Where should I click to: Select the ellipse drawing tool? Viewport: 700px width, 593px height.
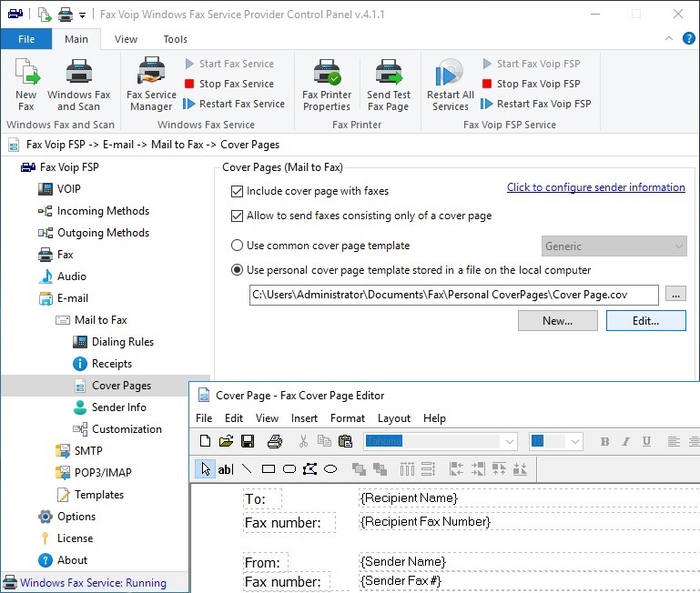pyautogui.click(x=330, y=469)
